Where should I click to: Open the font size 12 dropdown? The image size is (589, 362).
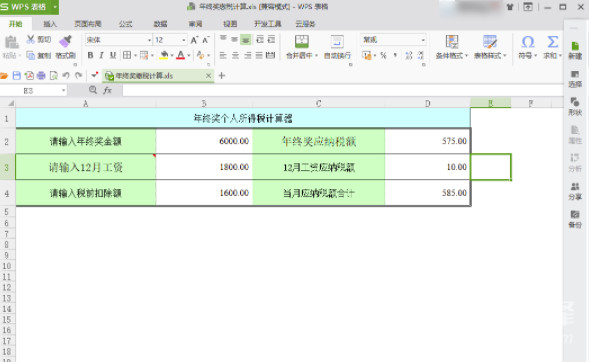pos(184,40)
